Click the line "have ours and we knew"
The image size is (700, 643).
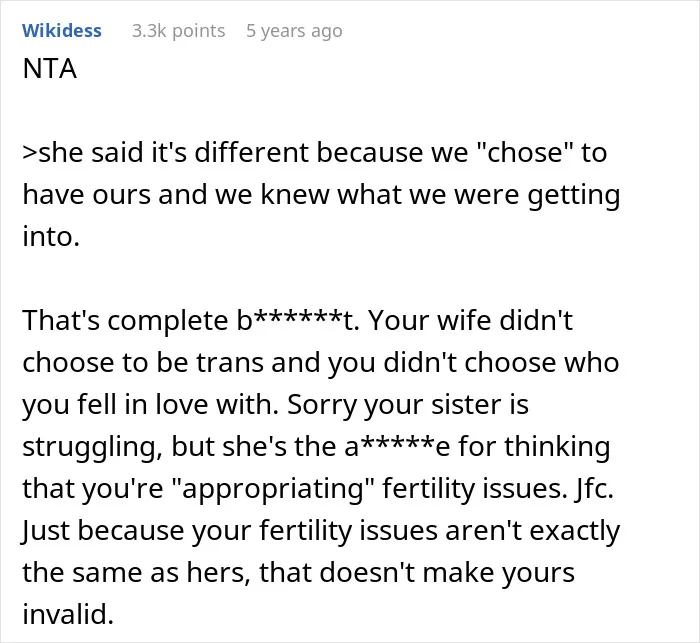(x=321, y=196)
